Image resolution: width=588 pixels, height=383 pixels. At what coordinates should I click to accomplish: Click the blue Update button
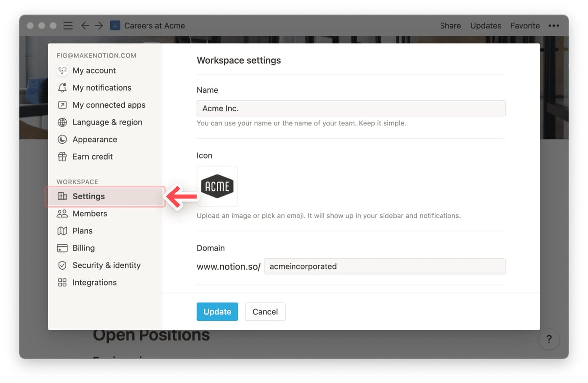[x=217, y=312]
